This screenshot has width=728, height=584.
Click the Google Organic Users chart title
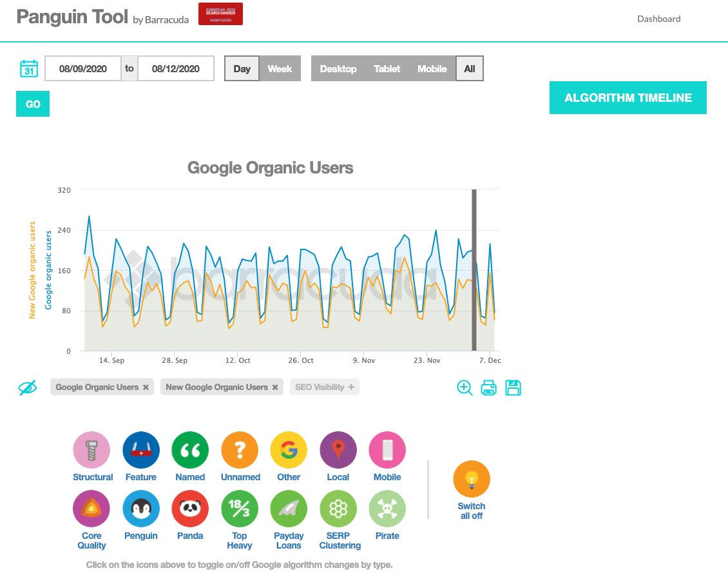tap(270, 168)
